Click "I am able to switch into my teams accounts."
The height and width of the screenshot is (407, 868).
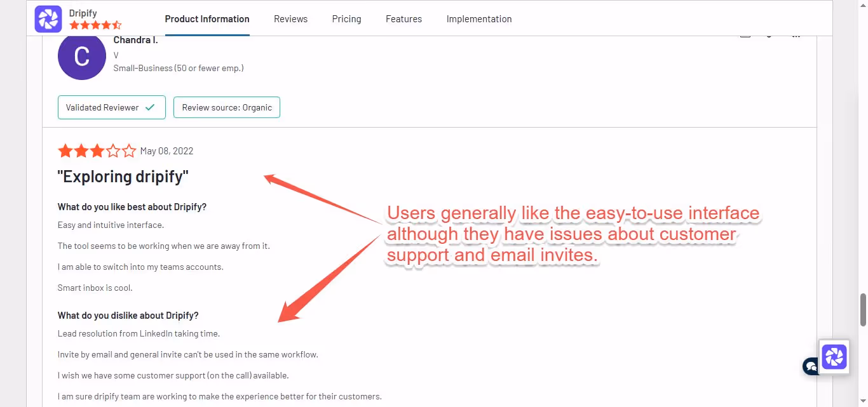(140, 267)
